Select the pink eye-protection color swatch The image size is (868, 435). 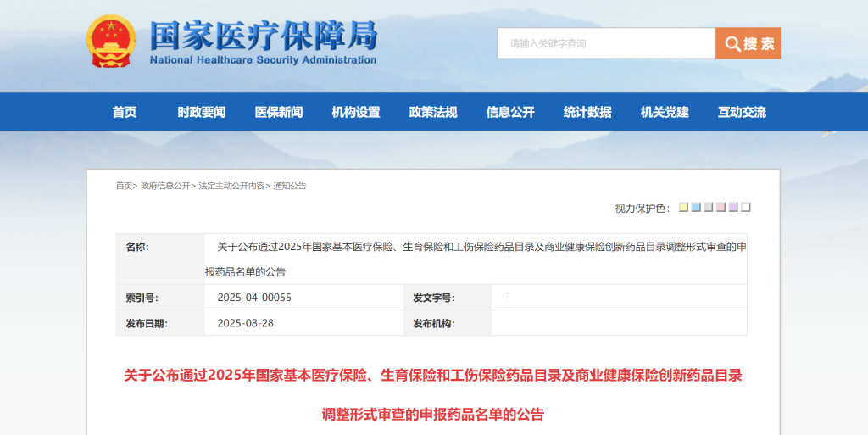[x=721, y=207]
